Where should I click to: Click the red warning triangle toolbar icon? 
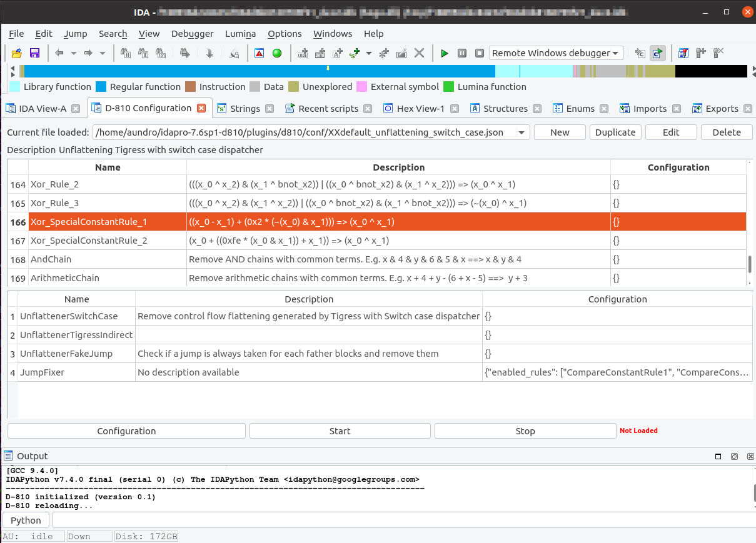click(260, 53)
